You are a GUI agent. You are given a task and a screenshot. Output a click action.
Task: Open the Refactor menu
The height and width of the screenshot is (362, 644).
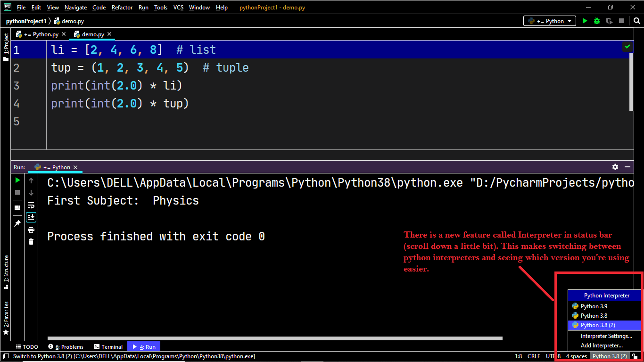pos(122,7)
